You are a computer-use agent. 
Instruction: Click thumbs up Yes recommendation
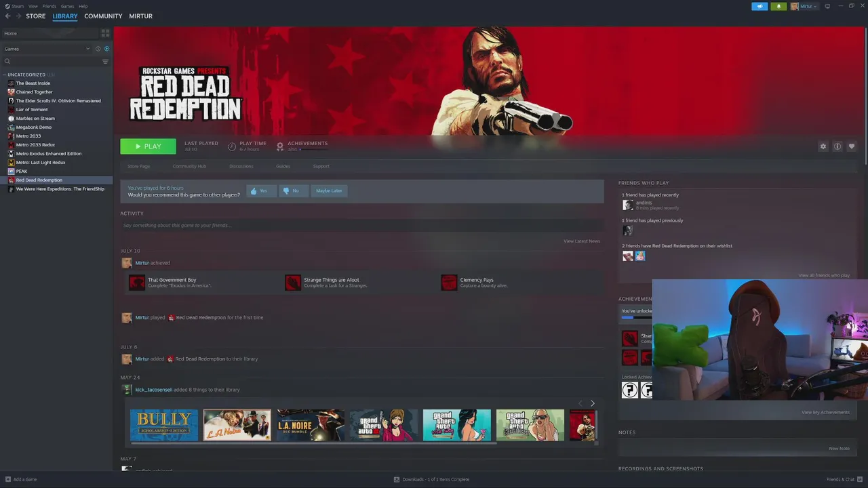[261, 191]
